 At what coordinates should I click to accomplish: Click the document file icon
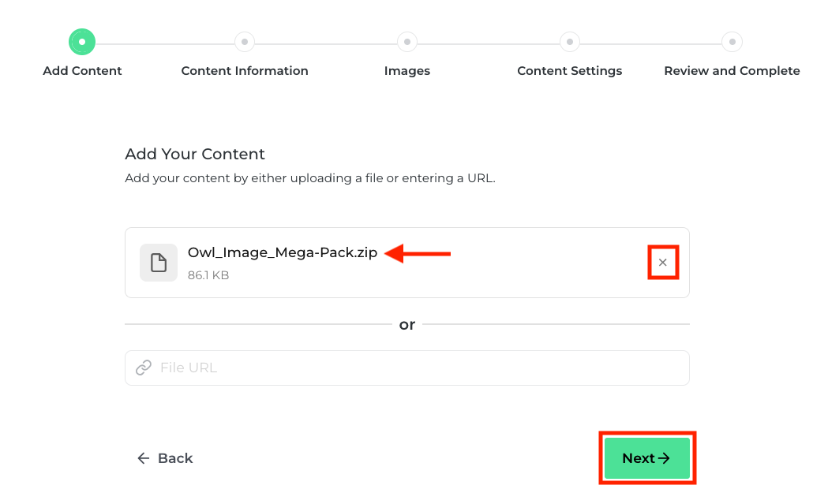(x=159, y=263)
